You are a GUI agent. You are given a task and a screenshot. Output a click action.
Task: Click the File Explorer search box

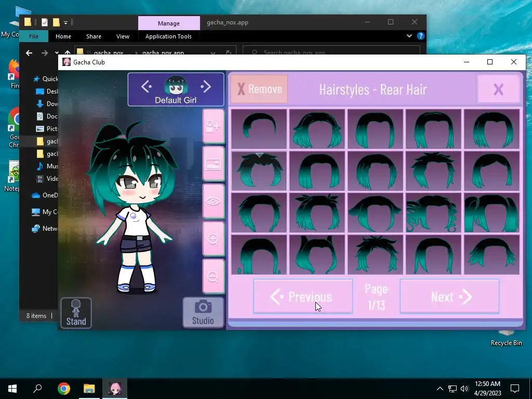tap(331, 51)
